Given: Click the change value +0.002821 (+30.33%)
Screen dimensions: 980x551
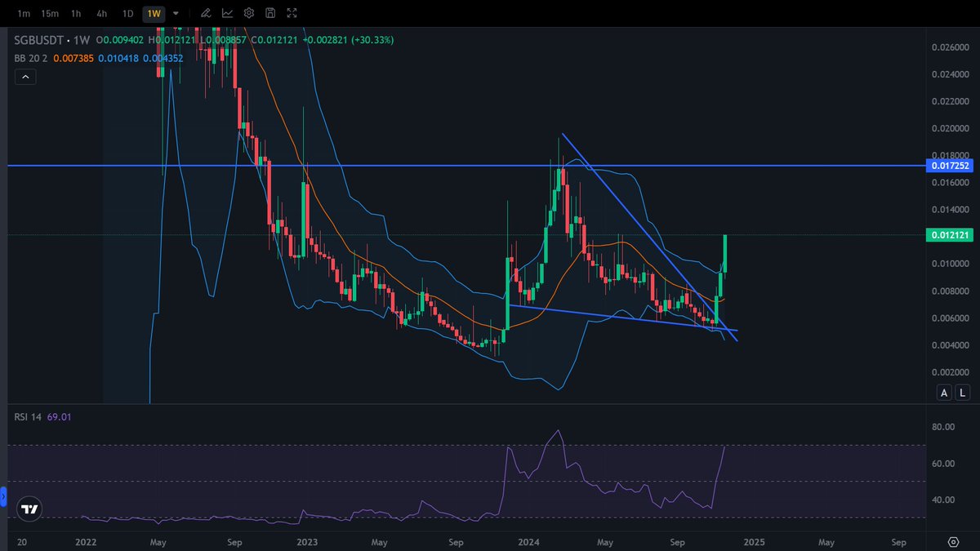Looking at the screenshot, I should tap(348, 39).
